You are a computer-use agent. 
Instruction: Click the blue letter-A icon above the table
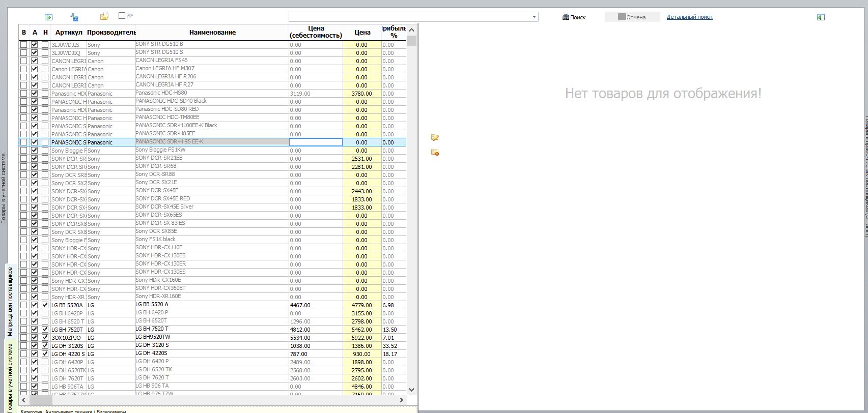74,17
